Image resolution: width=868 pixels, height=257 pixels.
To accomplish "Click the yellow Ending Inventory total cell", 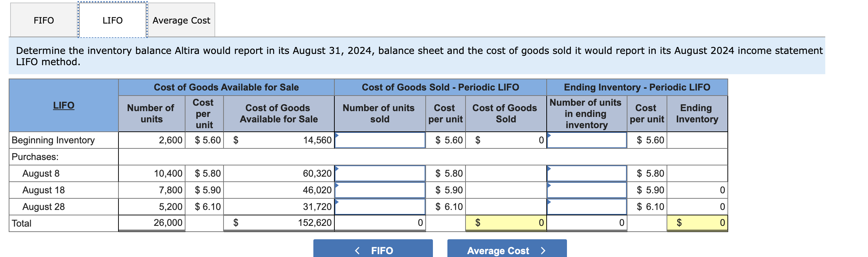I will [x=697, y=223].
